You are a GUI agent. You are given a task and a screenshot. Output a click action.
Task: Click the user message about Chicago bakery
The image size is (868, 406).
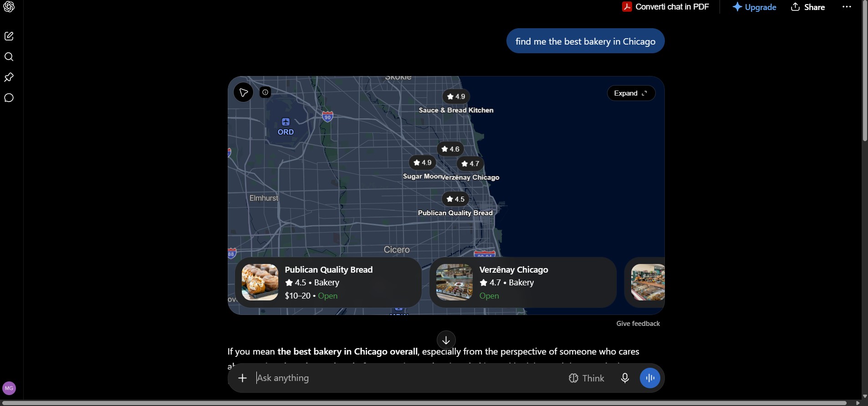tap(585, 41)
